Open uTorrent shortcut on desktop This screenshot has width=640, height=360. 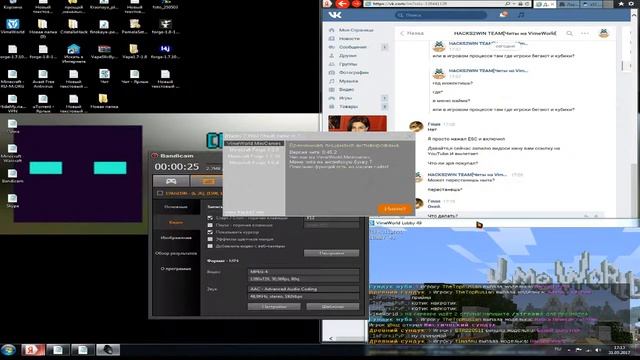pyautogui.click(x=43, y=104)
